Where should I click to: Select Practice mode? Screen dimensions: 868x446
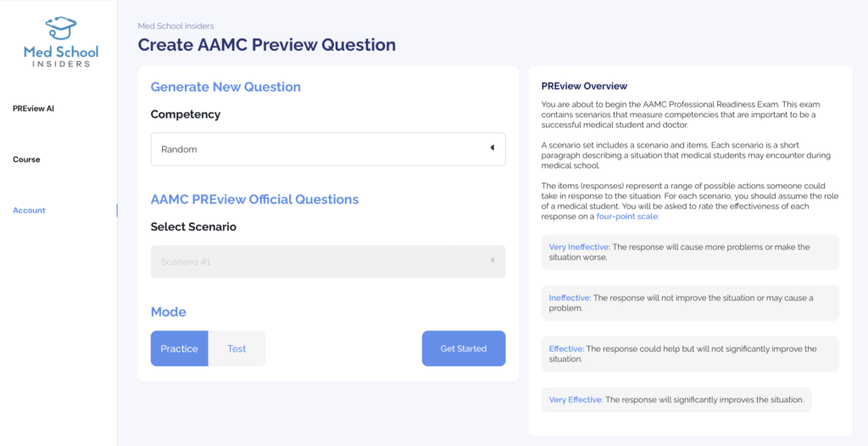(x=179, y=348)
